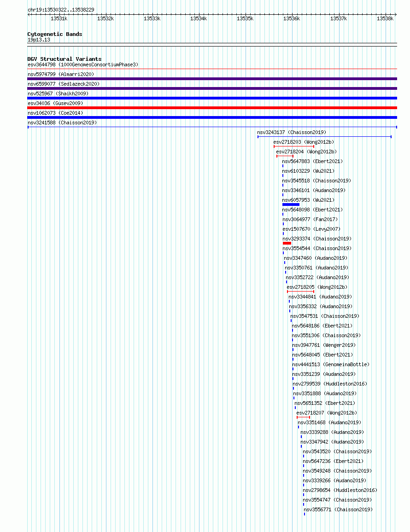Viewport: 410px width, 532px height.
Task: Click the blue span glyph under nsv3243137
Action: (x=324, y=137)
